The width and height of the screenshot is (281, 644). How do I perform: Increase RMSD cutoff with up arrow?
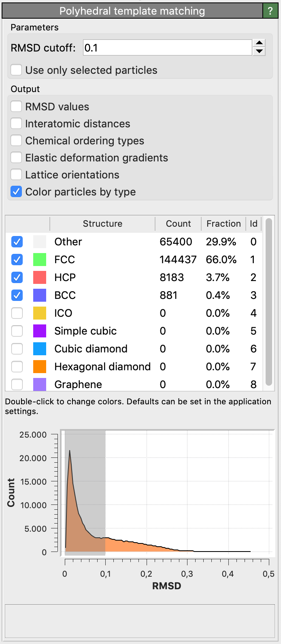(x=259, y=43)
